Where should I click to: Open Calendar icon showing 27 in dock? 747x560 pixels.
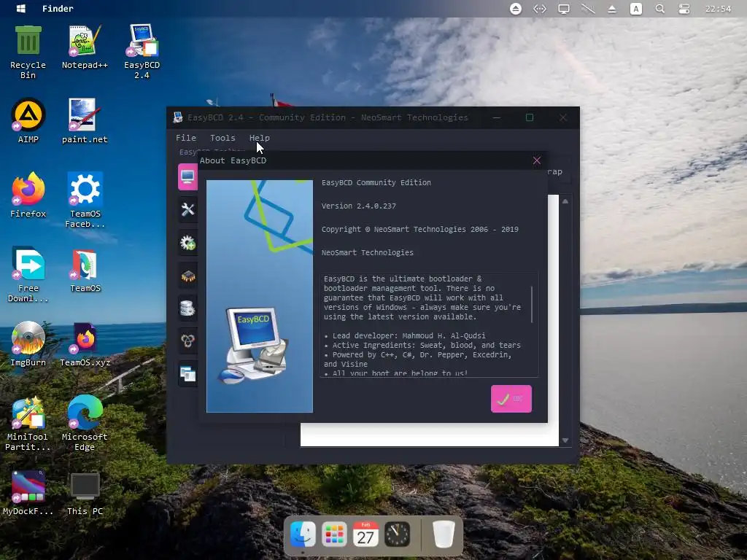point(365,534)
